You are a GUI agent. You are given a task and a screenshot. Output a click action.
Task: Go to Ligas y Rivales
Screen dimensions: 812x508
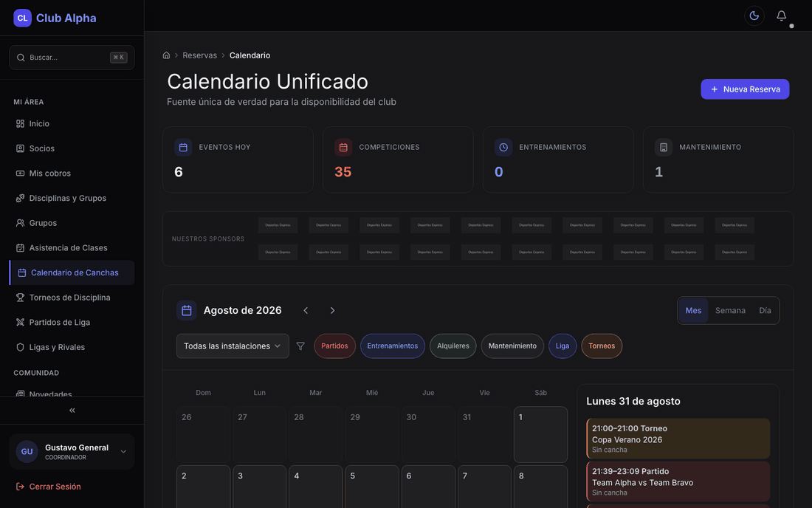pos(72,348)
